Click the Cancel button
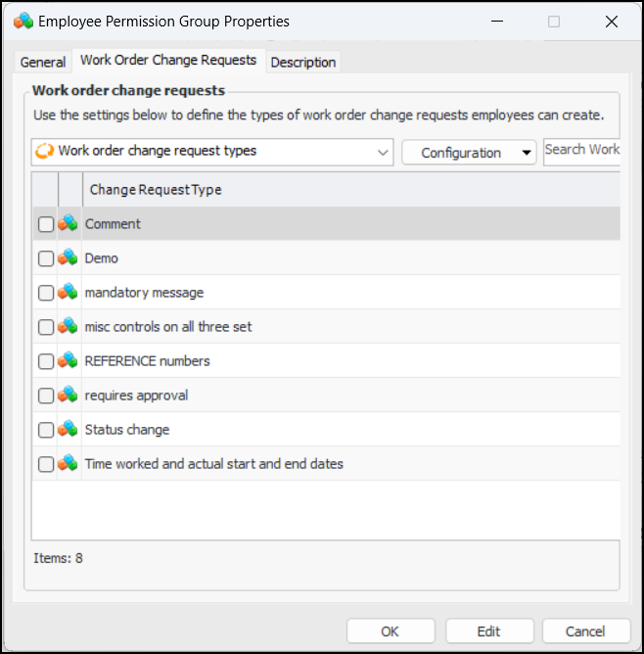Viewport: 644px width, 654px height. 586,631
